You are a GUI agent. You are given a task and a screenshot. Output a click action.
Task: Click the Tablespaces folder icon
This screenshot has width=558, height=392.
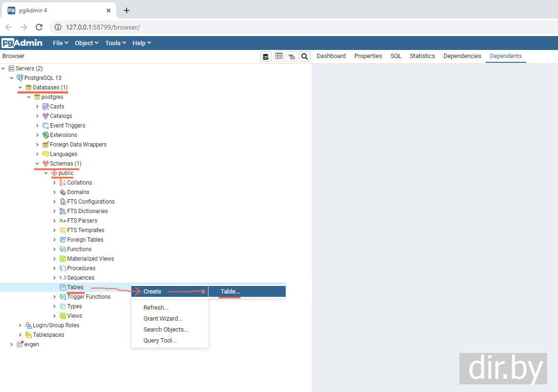(29, 335)
